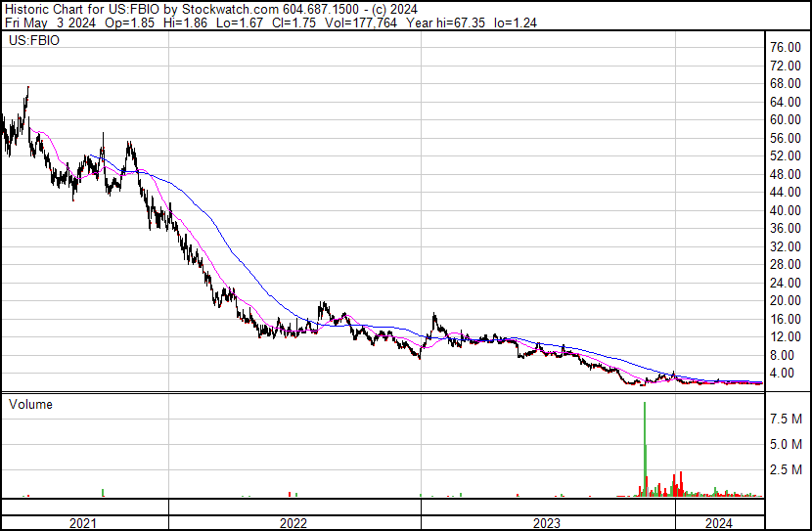Click the Volume panel label
This screenshot has width=812, height=531.
click(30, 404)
